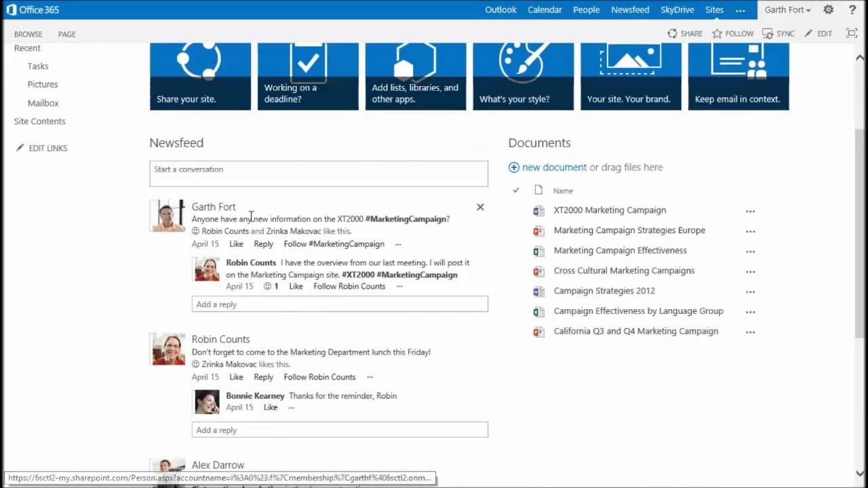This screenshot has width=868, height=488.
Task: Click Garth Fort's profile photo in newsfeed
Action: (x=167, y=216)
